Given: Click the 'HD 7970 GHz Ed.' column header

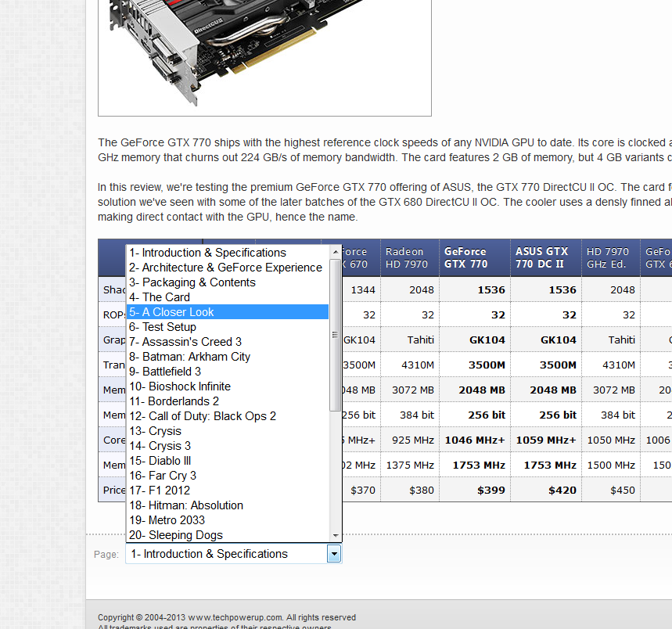Looking at the screenshot, I should (x=611, y=257).
